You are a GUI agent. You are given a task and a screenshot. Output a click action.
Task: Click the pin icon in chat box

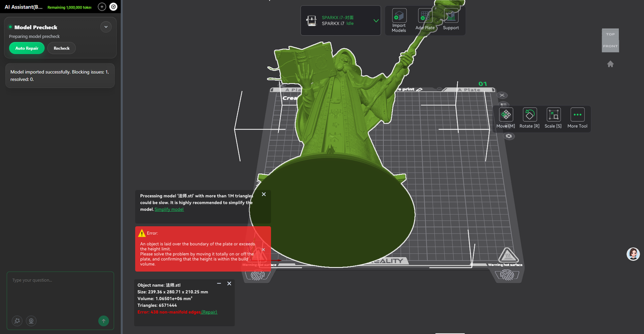(x=18, y=320)
